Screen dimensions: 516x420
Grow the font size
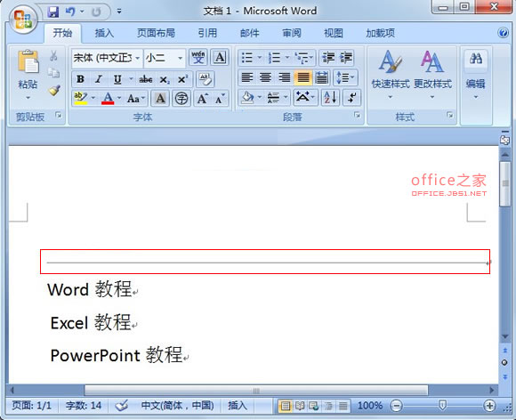tap(202, 98)
